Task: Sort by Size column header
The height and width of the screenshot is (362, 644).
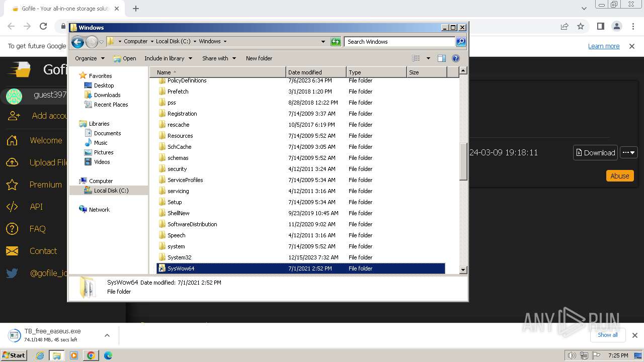Action: tap(427, 72)
